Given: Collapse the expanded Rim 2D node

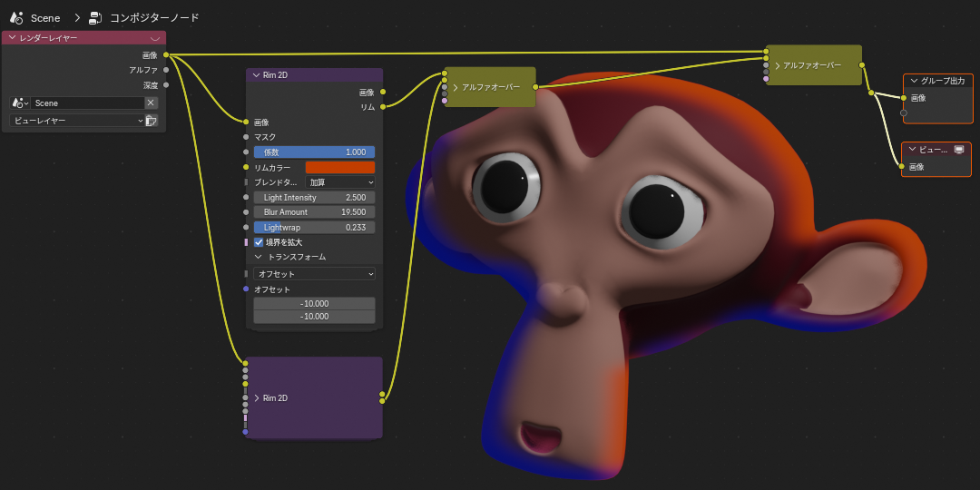Looking at the screenshot, I should (x=256, y=75).
